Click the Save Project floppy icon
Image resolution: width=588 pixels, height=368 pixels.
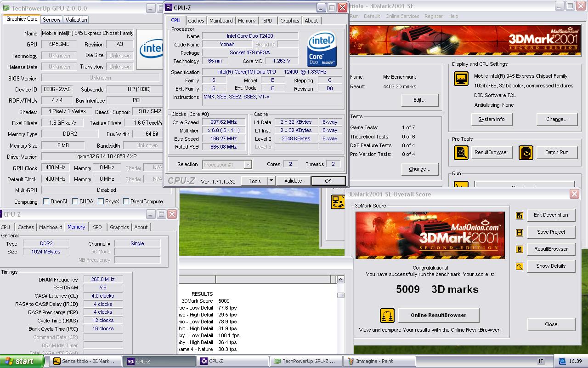pos(520,232)
